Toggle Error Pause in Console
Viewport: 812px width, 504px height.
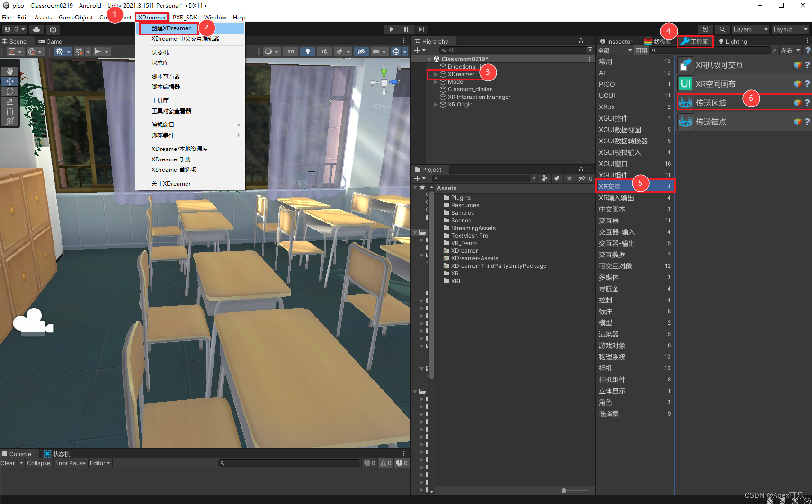click(x=71, y=463)
